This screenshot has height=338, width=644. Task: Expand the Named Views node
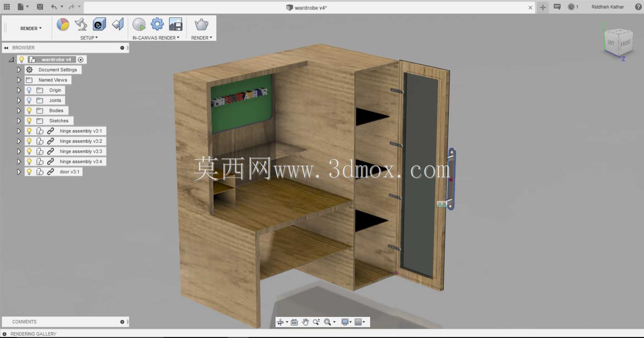pos(19,80)
